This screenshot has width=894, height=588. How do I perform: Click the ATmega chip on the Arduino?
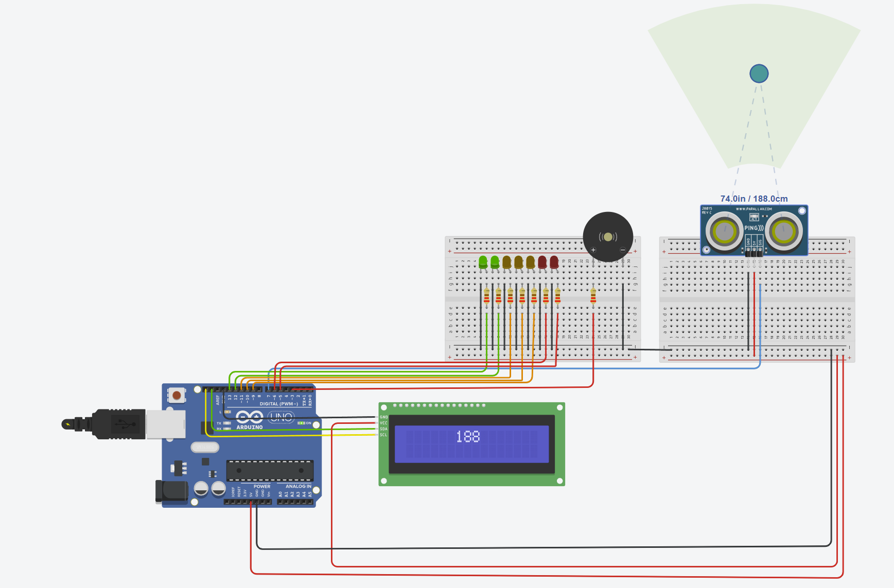click(270, 470)
